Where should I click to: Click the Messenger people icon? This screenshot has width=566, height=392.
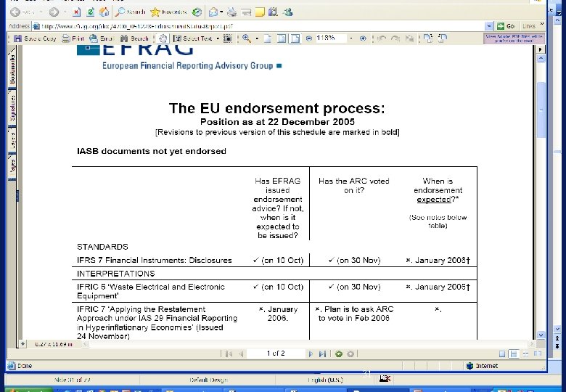click(x=287, y=12)
